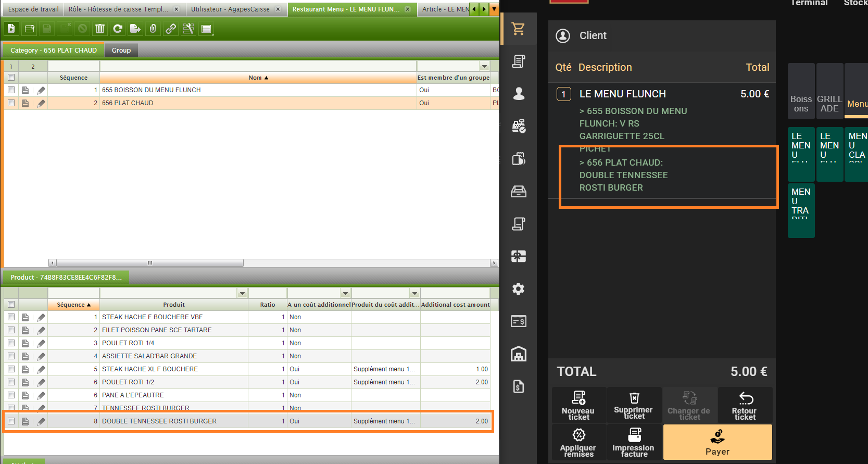
Task: Click the Supprimer ticket button
Action: tap(634, 405)
